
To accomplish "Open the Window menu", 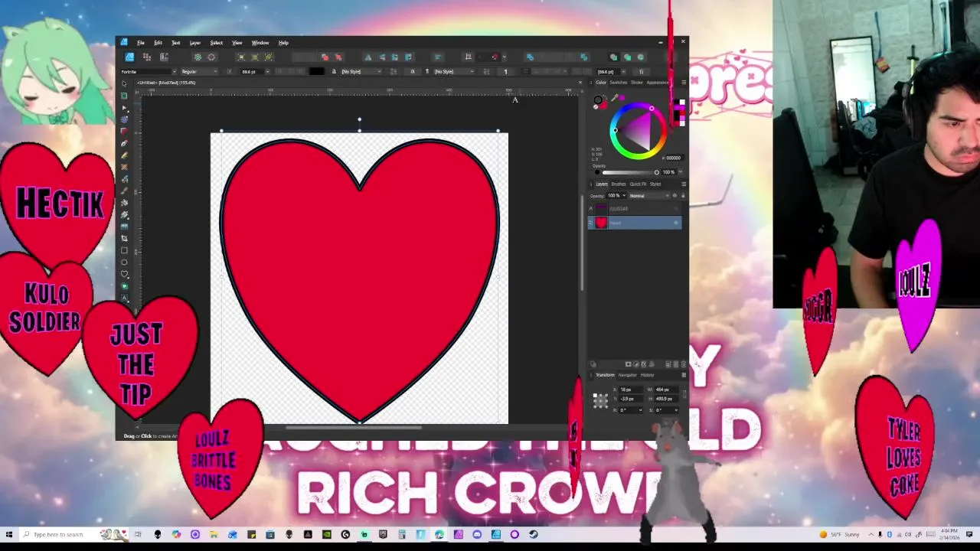I will 260,43.
